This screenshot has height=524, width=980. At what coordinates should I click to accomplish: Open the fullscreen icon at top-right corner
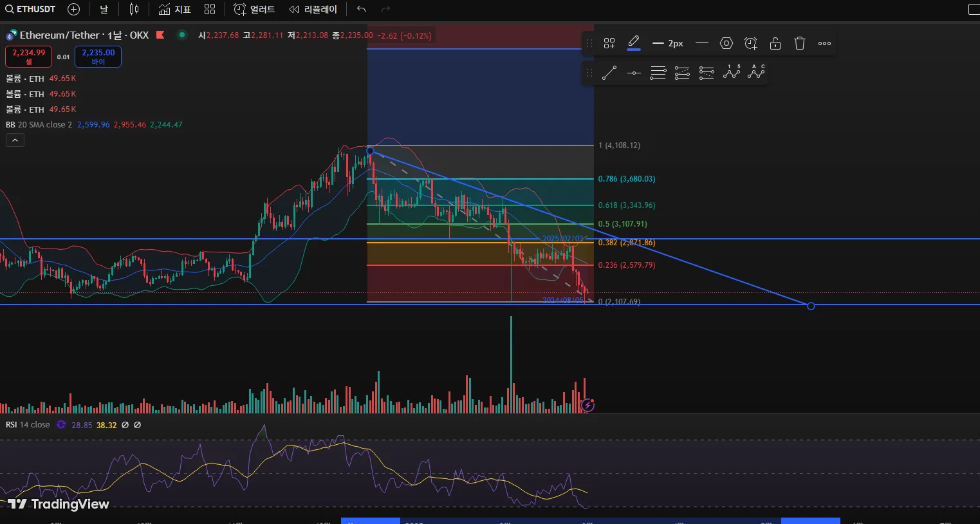tap(974, 9)
